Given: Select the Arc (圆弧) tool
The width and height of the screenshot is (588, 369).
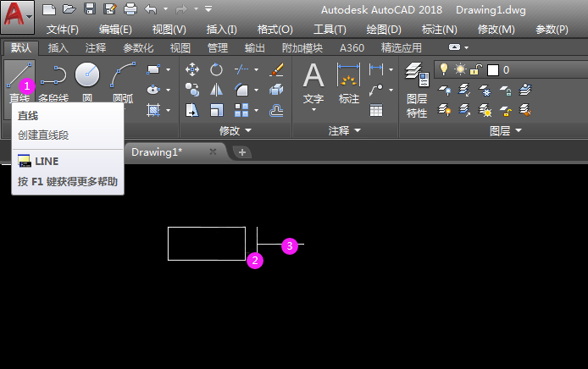Looking at the screenshot, I should 123,80.
